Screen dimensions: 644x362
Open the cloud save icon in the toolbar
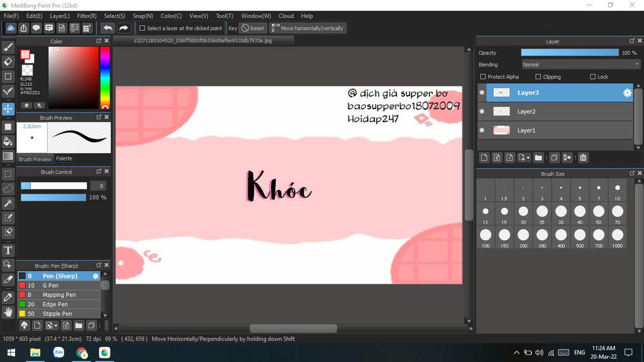point(11,28)
